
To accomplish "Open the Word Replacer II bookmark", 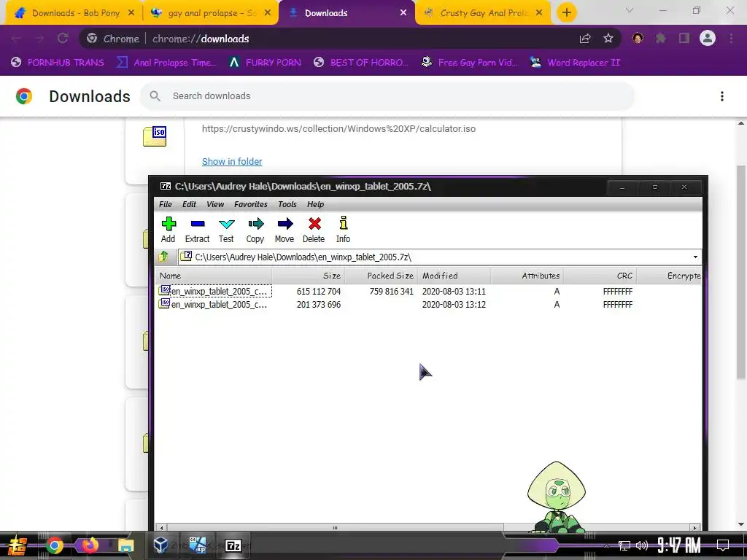I will tap(576, 63).
